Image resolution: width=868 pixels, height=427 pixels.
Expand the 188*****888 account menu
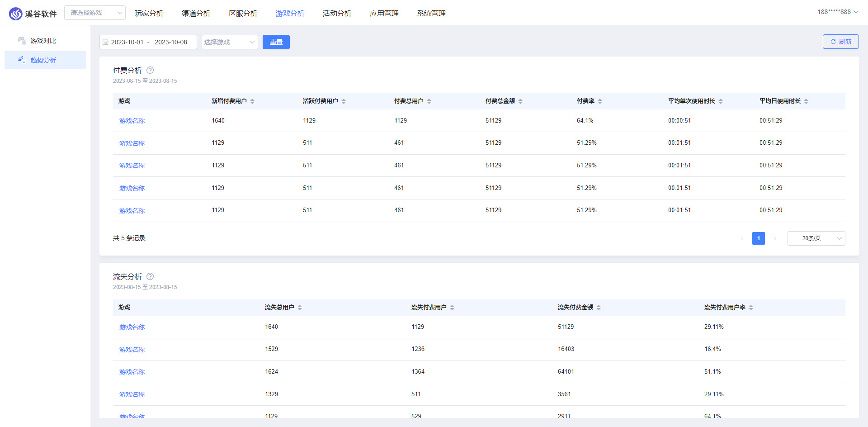(838, 12)
